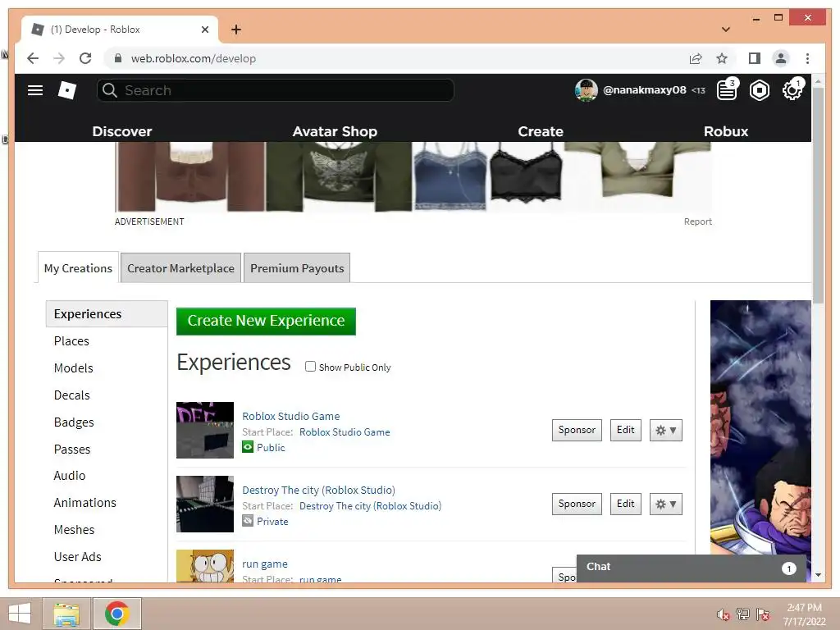Bookmark this page with the star icon
Screen dimensions: 840x630
click(x=722, y=58)
